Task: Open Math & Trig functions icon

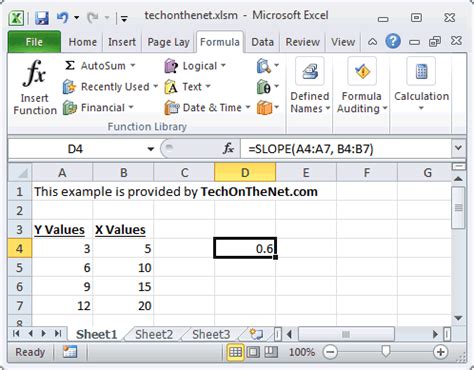Action: (x=268, y=87)
